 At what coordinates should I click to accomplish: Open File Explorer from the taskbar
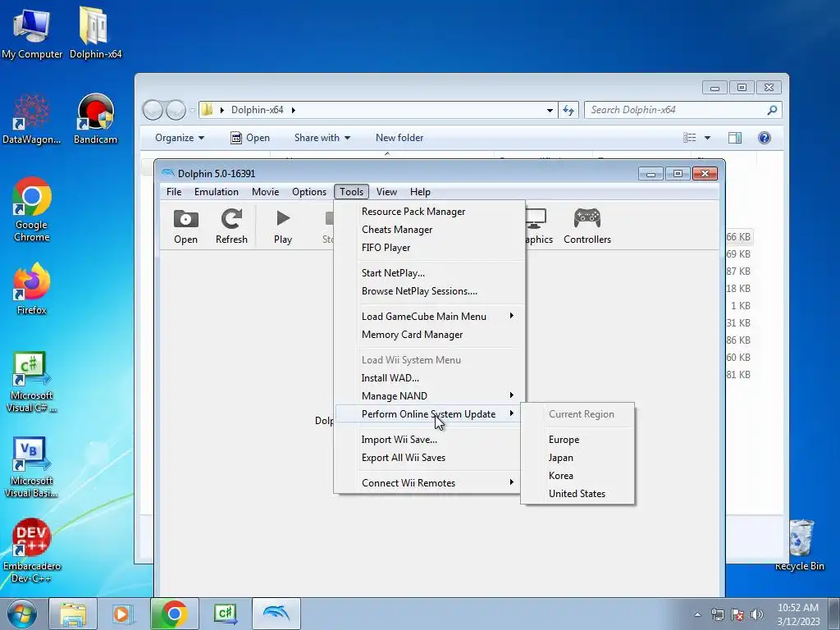[73, 614]
